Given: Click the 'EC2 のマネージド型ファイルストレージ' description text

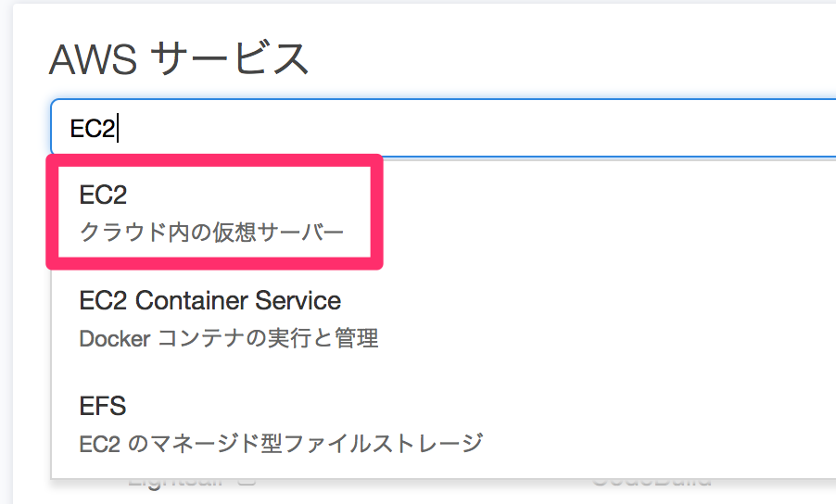Looking at the screenshot, I should [281, 443].
